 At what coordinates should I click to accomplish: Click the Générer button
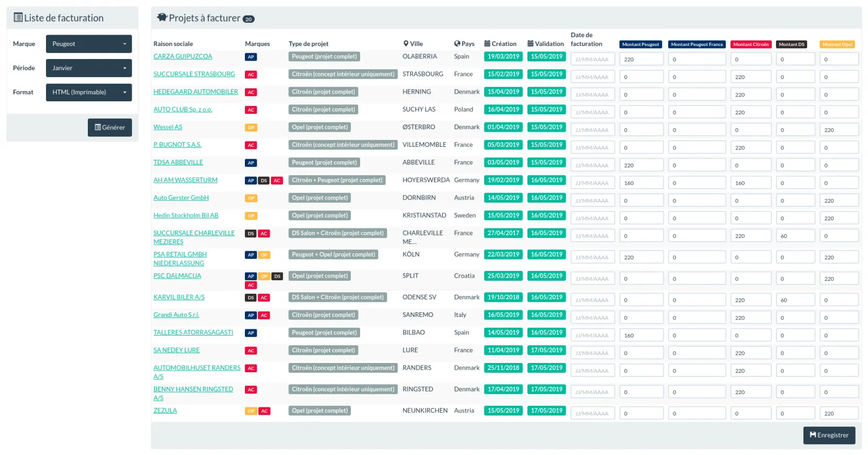coord(110,128)
